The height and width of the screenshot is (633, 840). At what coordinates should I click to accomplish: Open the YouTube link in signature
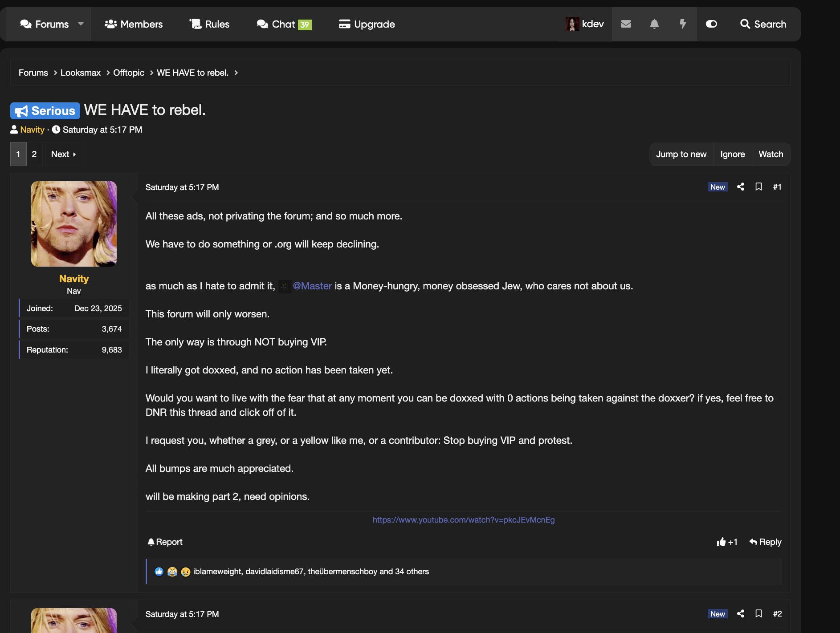464,520
